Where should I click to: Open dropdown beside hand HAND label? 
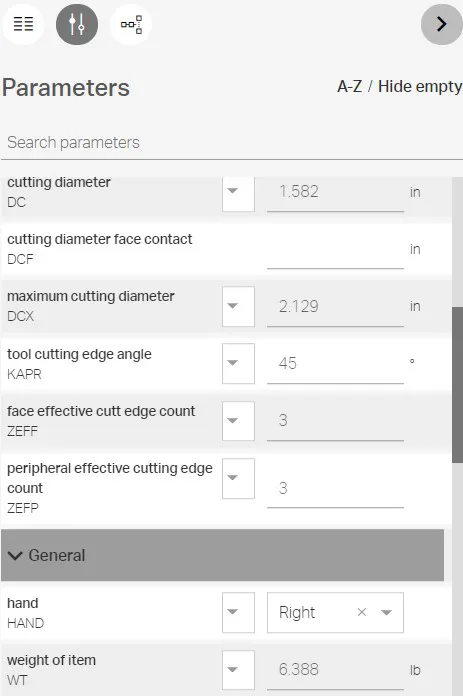[x=238, y=612]
